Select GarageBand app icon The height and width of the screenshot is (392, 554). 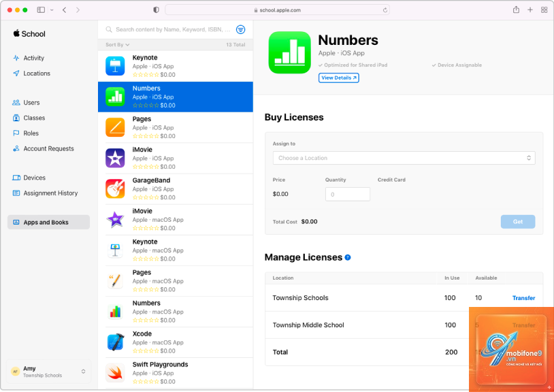coord(115,189)
